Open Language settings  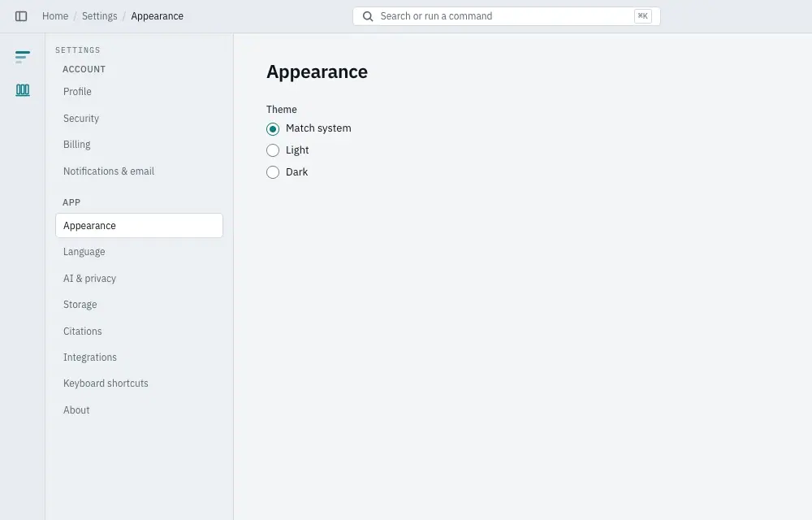(x=139, y=252)
